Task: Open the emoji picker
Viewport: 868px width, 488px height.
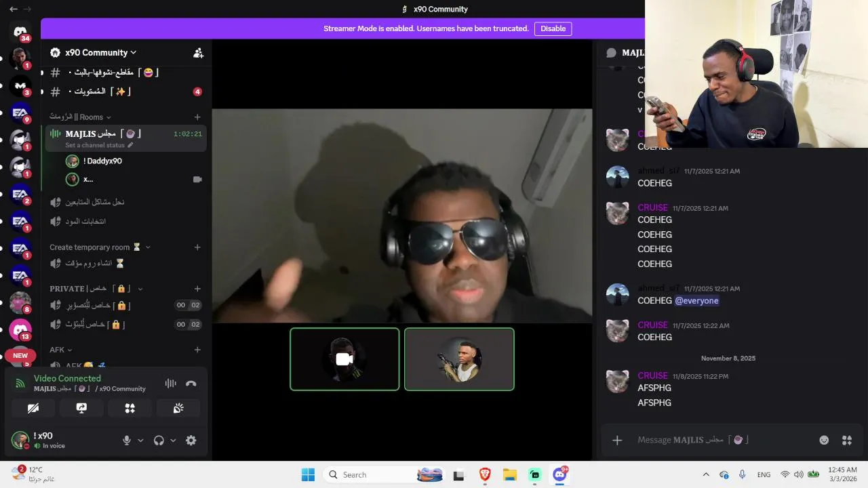Action: coord(824,440)
